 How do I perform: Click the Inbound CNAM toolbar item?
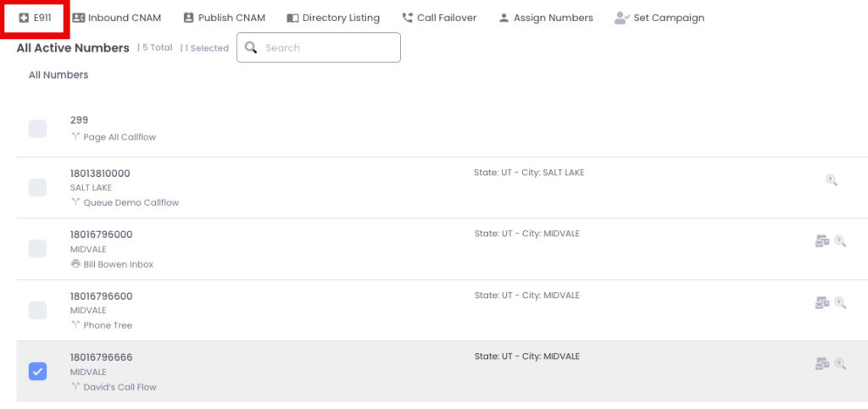pyautogui.click(x=117, y=18)
